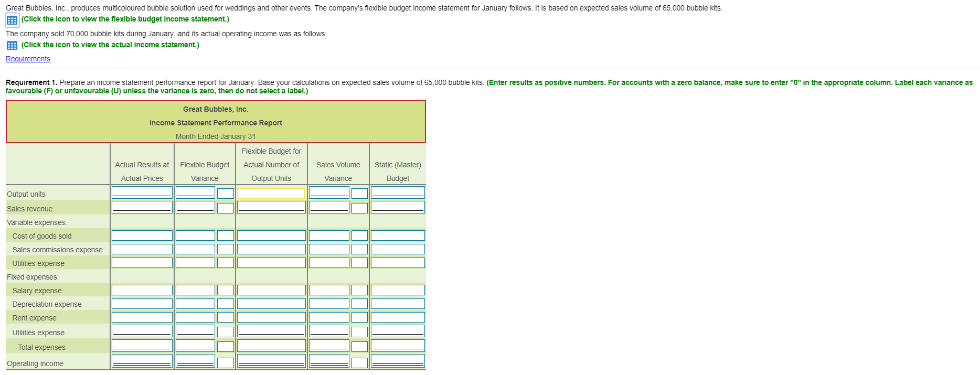Viewport: 980px width, 375px height.
Task: Open Total expenses Sales Volume Variance label box
Action: 360,347
